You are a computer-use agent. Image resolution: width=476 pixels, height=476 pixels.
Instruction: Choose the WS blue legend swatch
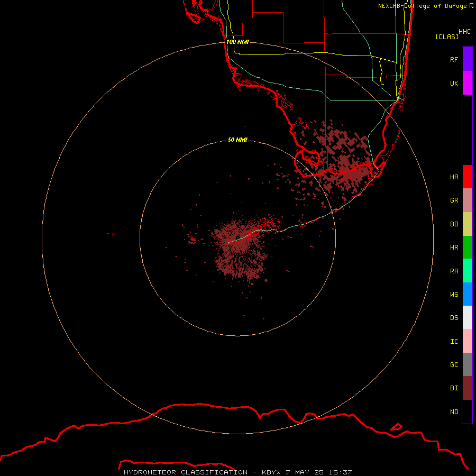click(x=467, y=294)
